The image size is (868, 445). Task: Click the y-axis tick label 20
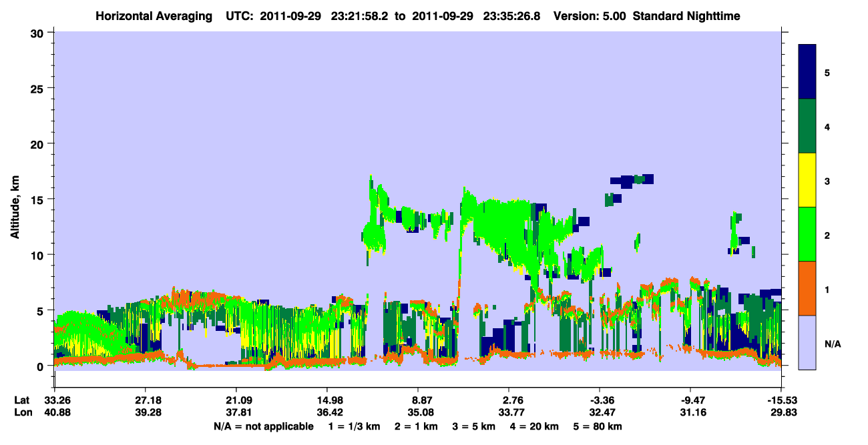(x=39, y=143)
